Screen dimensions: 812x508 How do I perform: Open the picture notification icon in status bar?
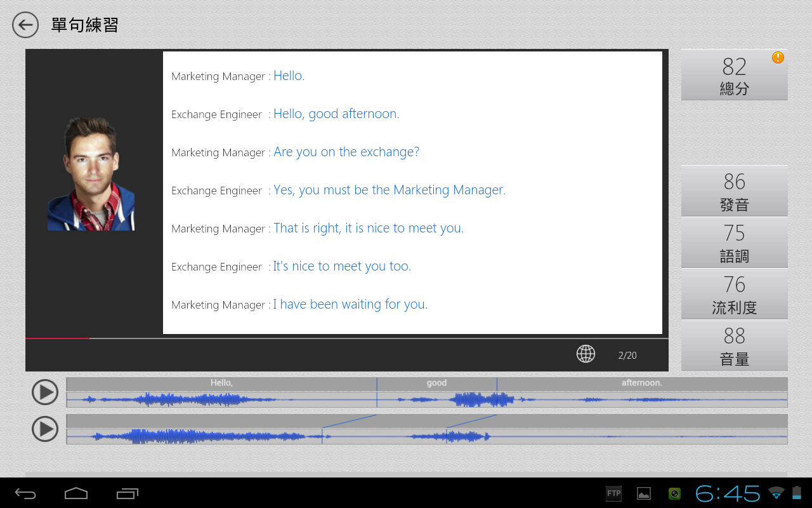(644, 493)
